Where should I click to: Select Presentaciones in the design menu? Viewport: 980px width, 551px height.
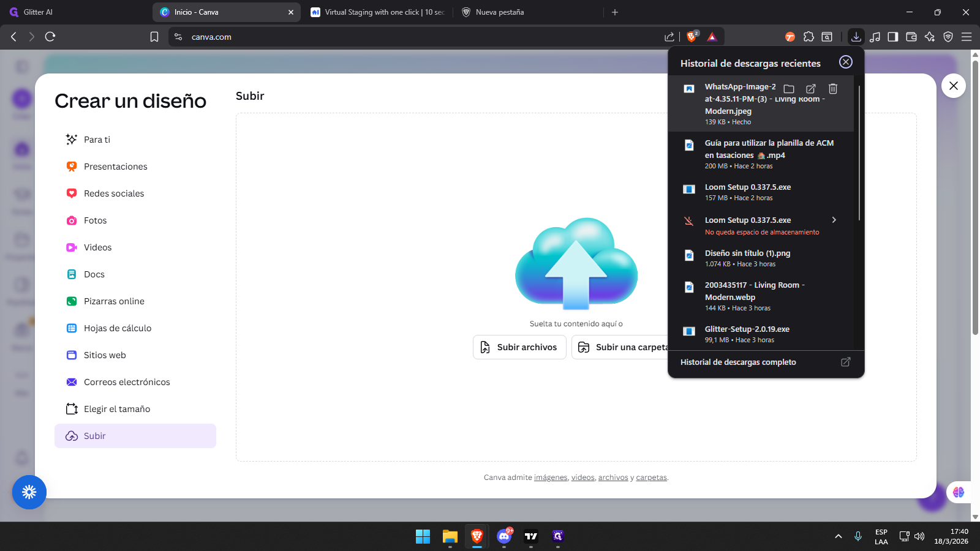pos(115,167)
